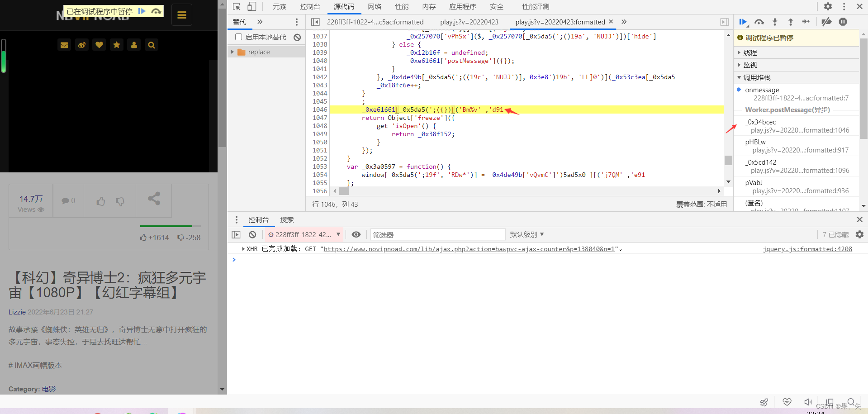Click the single Step debugger button
Image resolution: width=868 pixels, height=414 pixels.
click(806, 22)
